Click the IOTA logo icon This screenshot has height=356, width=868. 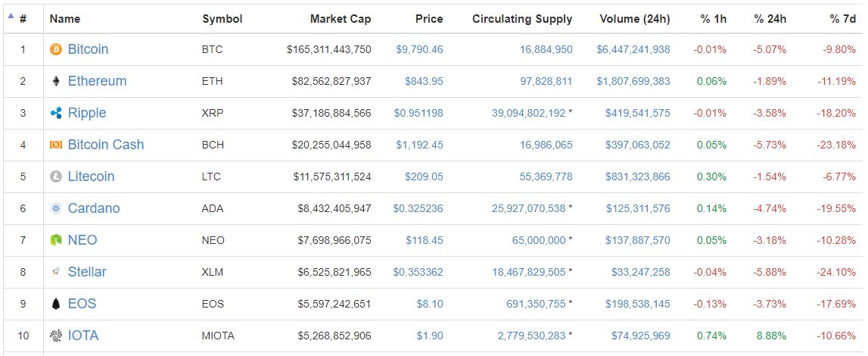point(55,336)
